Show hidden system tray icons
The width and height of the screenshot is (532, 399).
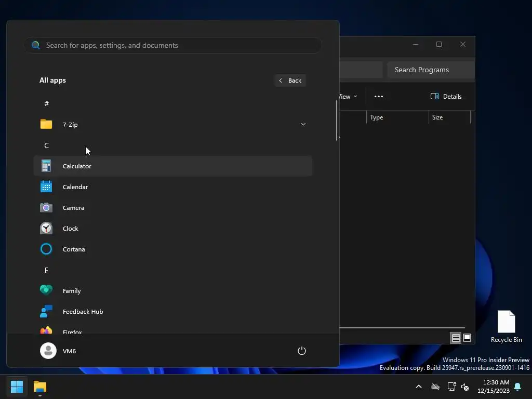pos(419,387)
